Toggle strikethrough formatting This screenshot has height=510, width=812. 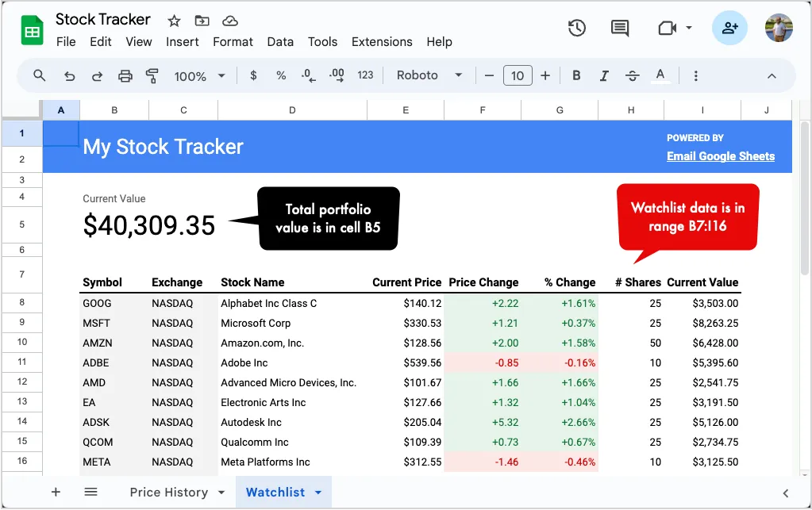coord(632,75)
